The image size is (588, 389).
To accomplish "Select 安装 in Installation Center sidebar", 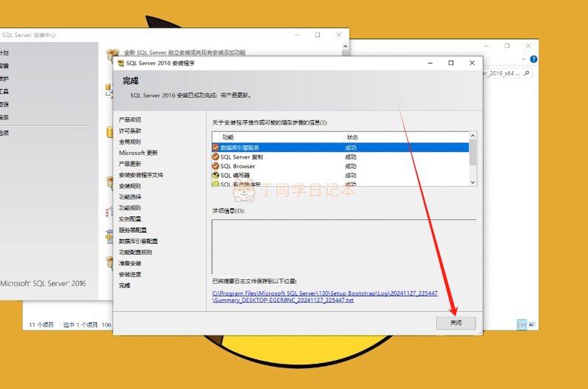I will point(4,66).
